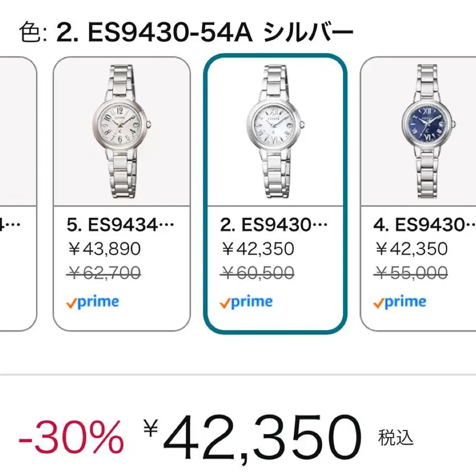Click the ¥43,890 price in the ES9434 card
Image resolution: width=476 pixels, height=476 pixels.
(104, 249)
